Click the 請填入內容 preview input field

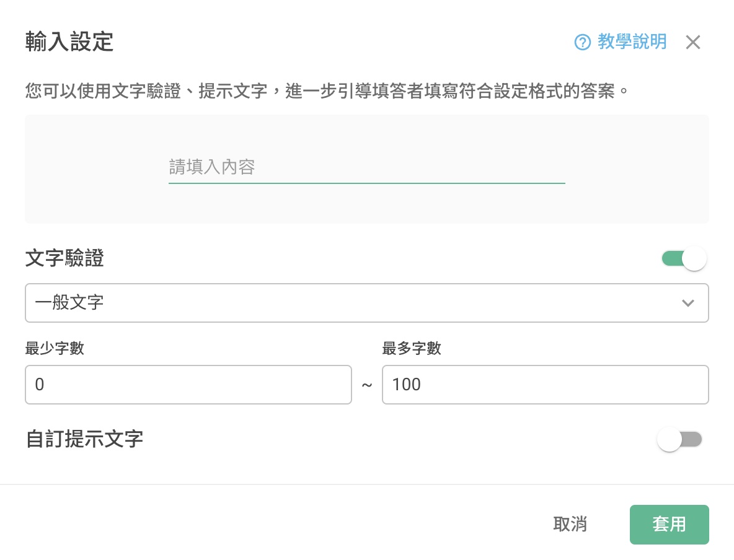coord(367,168)
